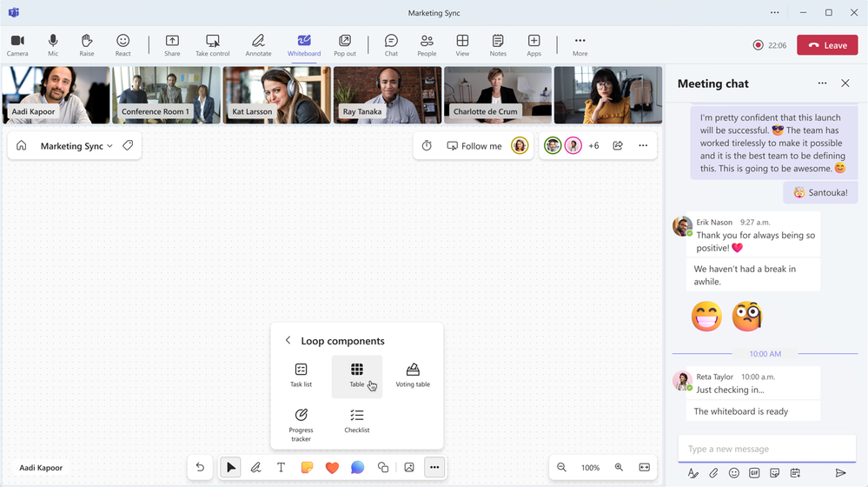Add a blue comment bubble
This screenshot has height=487, width=868.
coord(358,467)
